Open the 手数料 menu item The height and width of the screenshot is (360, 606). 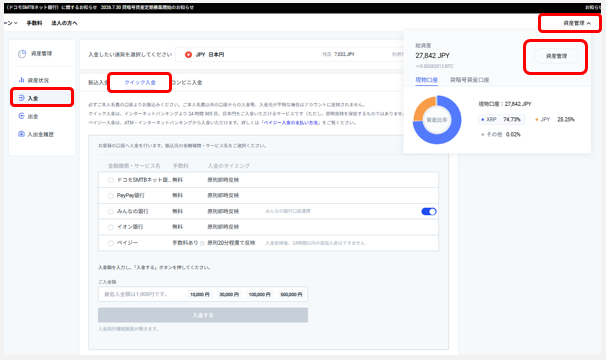point(34,23)
